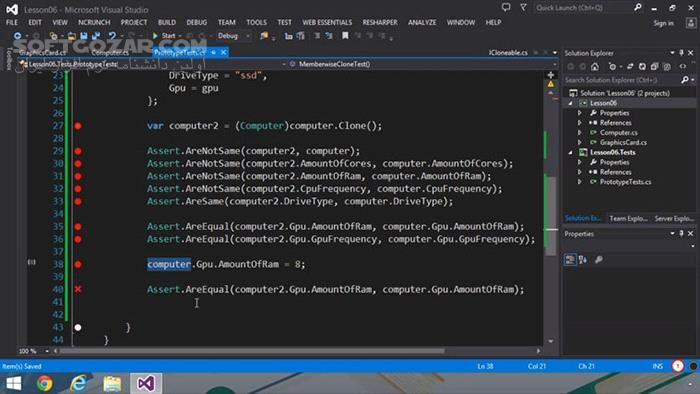Click the Sign in link
This screenshot has height=394, width=700.
point(663,23)
